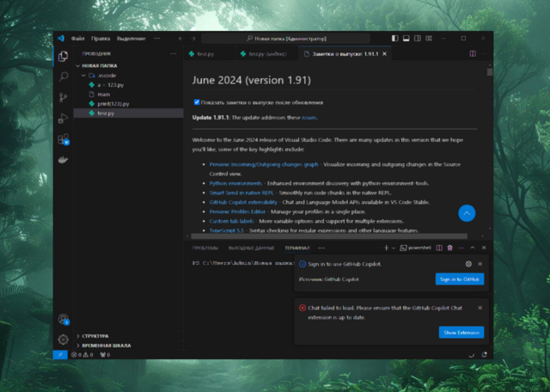Click the Sign in to GitHub button

pos(460,279)
